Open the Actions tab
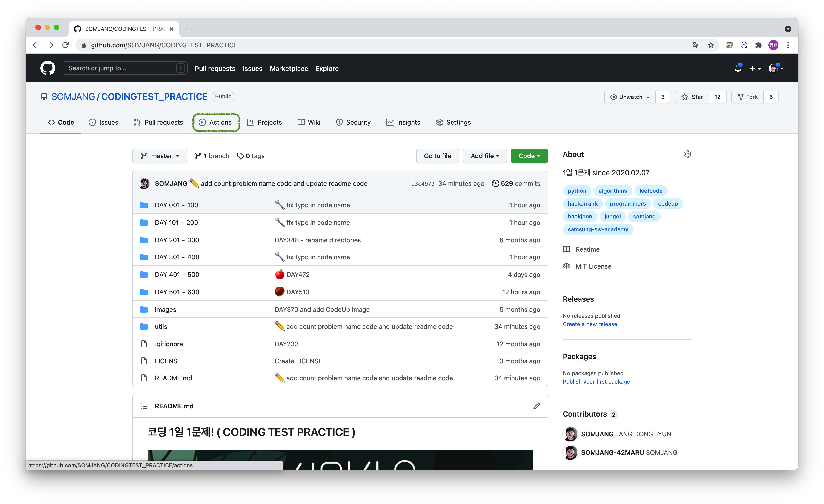The width and height of the screenshot is (824, 504). [x=216, y=122]
